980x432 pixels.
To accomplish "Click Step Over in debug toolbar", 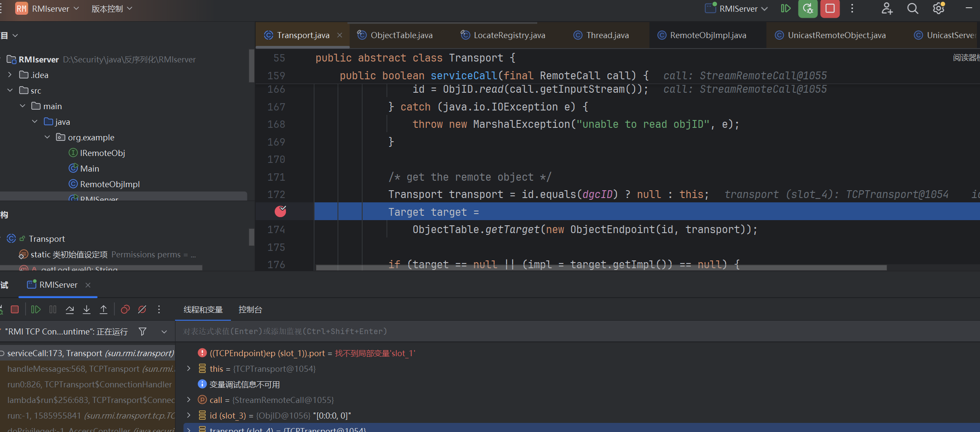I will 70,309.
